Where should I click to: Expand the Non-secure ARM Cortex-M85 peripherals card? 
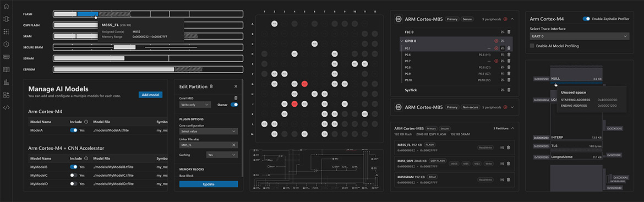512,107
